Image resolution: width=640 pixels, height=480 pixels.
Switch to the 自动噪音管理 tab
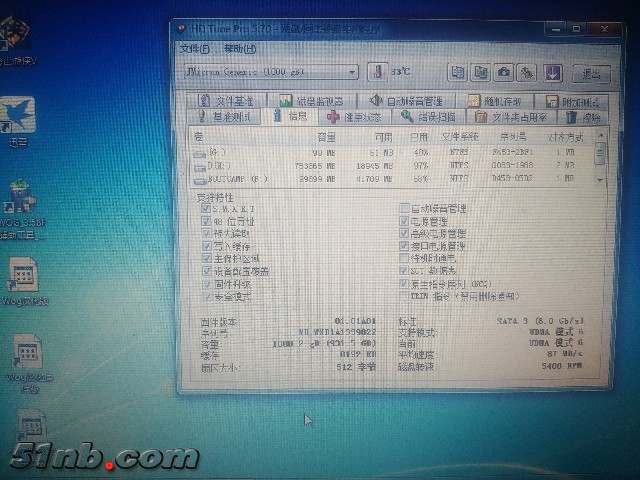coord(407,101)
